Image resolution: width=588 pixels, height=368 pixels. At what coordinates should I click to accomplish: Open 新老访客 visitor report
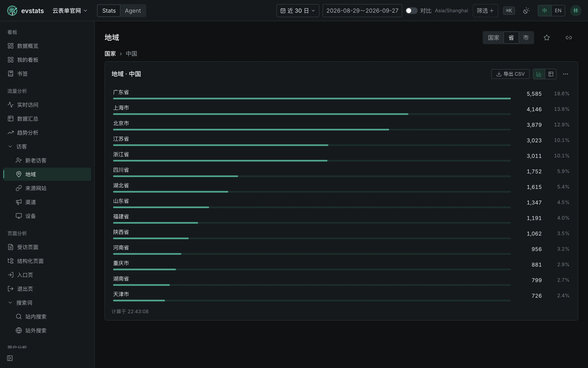47,160
